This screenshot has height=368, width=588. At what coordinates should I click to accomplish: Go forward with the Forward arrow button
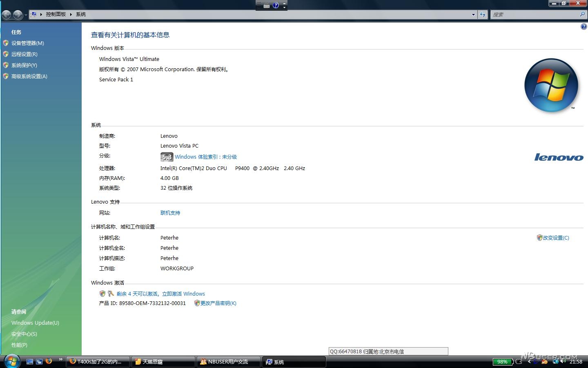(x=18, y=15)
